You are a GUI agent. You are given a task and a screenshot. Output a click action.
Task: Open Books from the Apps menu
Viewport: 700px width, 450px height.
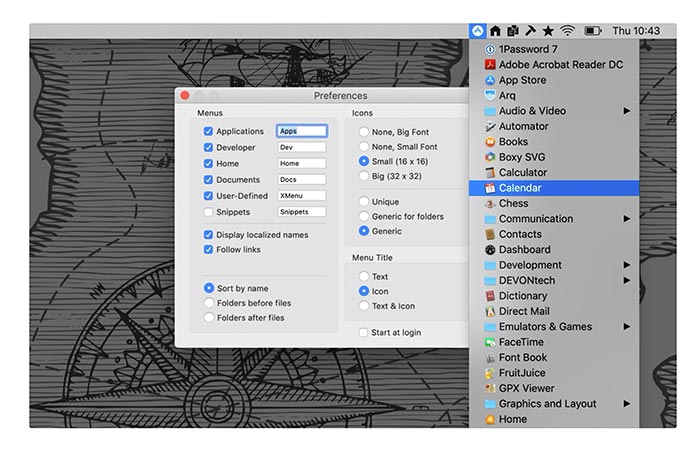pos(554,142)
